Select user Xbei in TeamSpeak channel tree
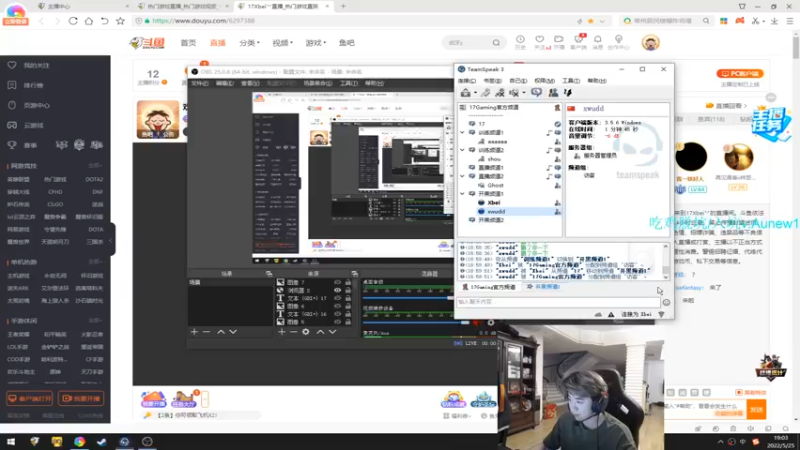This screenshot has height=450, width=800. [493, 203]
